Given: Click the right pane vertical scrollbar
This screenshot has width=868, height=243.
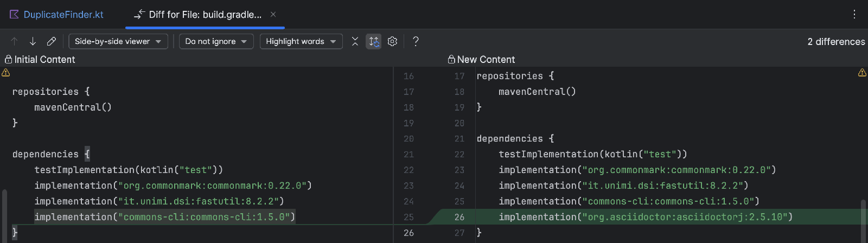Looking at the screenshot, I should [x=864, y=221].
